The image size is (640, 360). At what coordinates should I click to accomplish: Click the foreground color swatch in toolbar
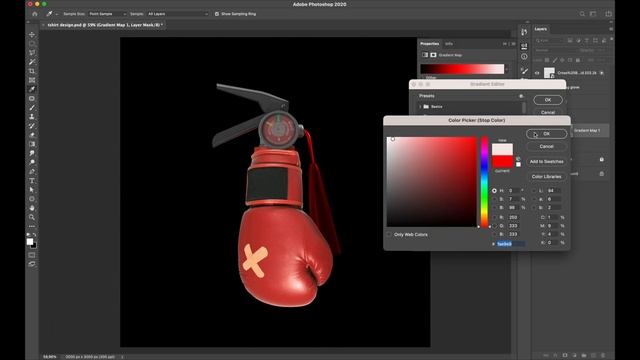[x=30, y=242]
